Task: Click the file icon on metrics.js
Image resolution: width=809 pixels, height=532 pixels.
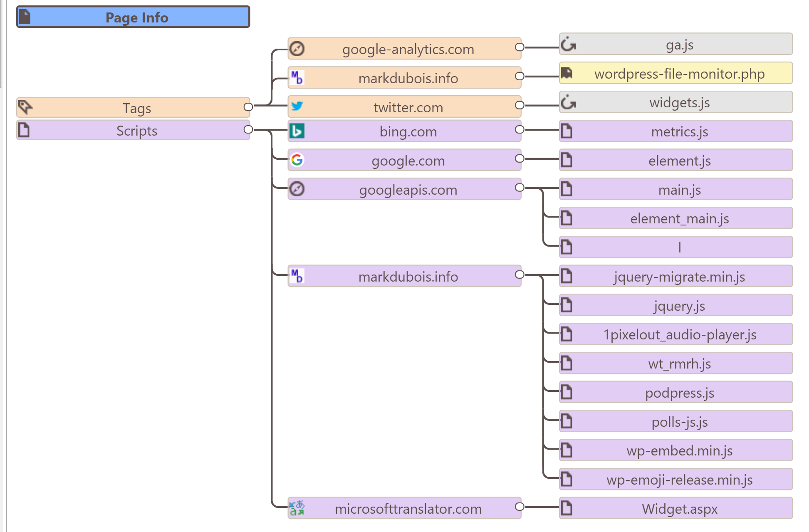Action: (x=567, y=131)
